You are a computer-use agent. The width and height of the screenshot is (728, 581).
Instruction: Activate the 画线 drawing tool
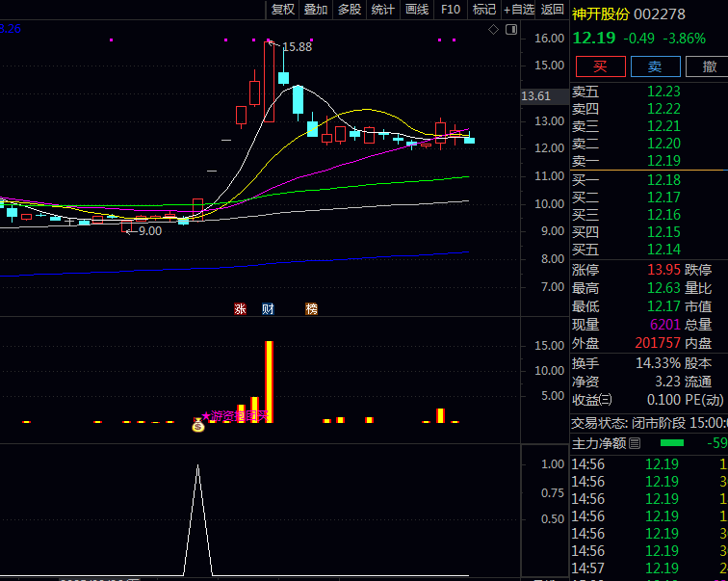point(416,10)
